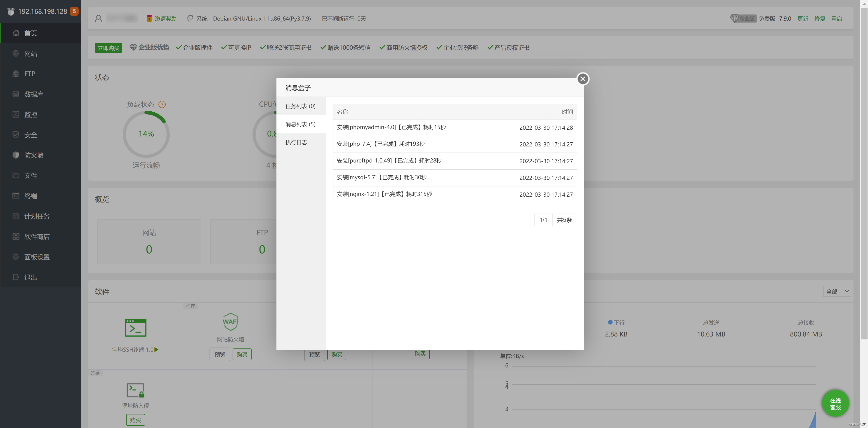Screen dimensions: 868x428
Task: Close the 消息盒子 dialog
Action: [x=583, y=79]
